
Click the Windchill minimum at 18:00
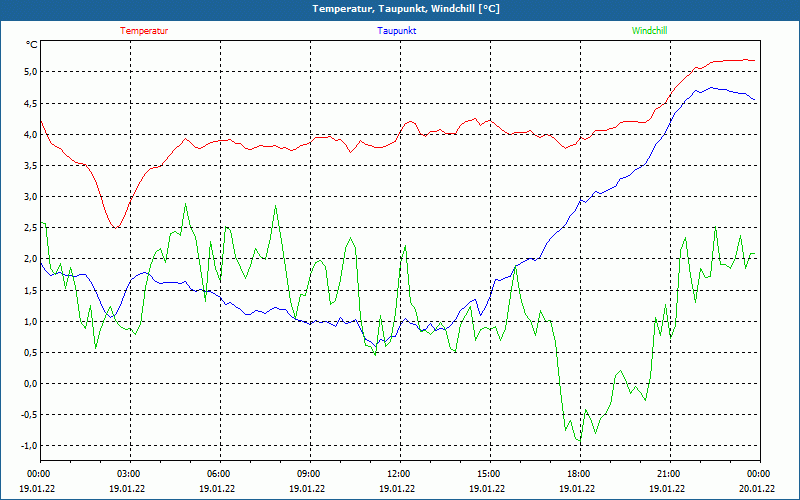click(580, 441)
